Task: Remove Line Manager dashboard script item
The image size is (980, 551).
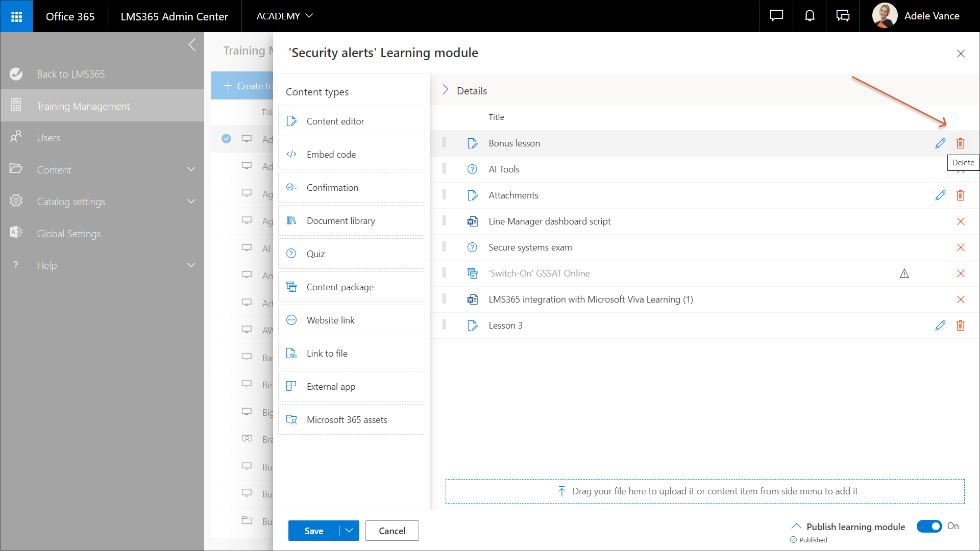Action: coord(960,221)
